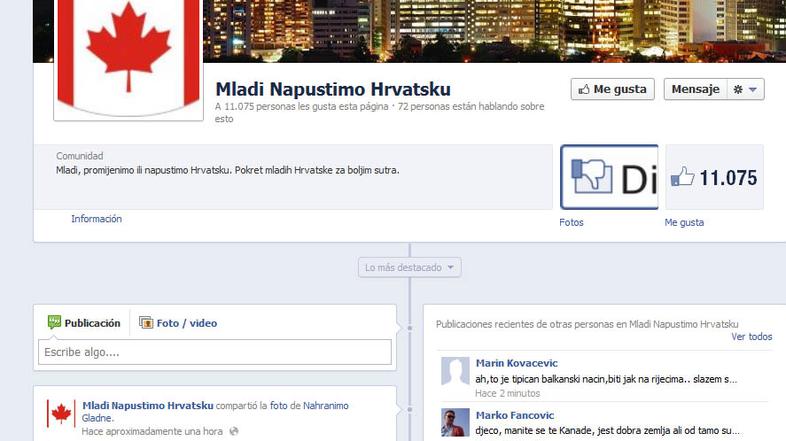Select the Foto / video tab
Image resolution: width=786 pixels, height=441 pixels.
178,323
